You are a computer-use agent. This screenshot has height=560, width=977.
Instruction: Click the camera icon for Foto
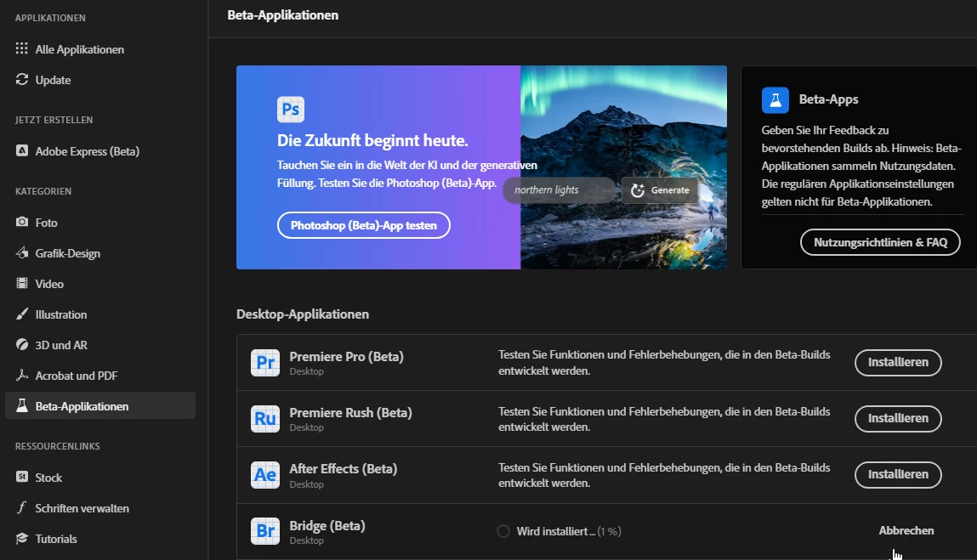(x=22, y=222)
